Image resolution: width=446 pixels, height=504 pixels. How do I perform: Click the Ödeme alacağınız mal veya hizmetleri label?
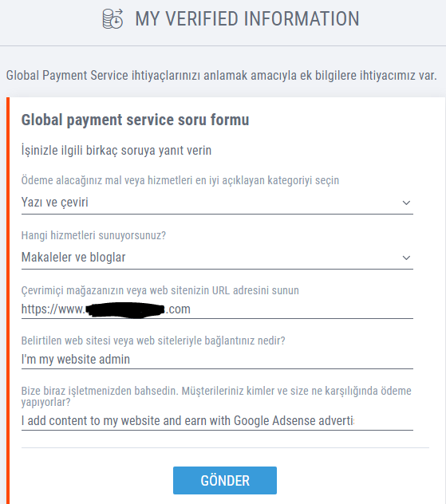[x=180, y=180]
